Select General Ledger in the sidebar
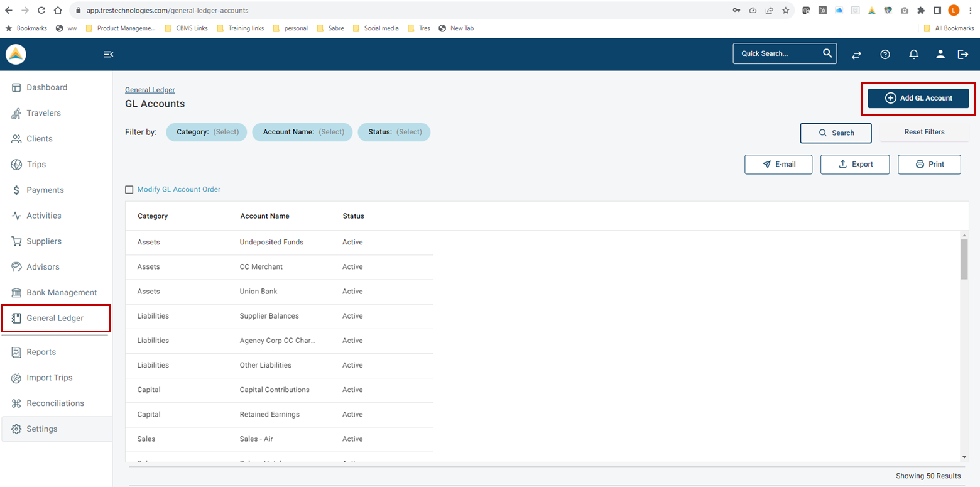980x487 pixels. [55, 318]
